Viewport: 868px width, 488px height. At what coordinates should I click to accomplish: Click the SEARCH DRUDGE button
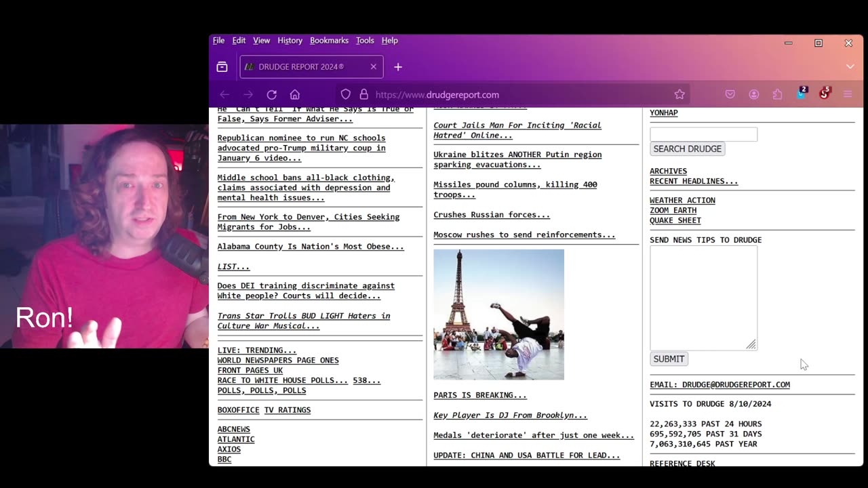(x=687, y=149)
